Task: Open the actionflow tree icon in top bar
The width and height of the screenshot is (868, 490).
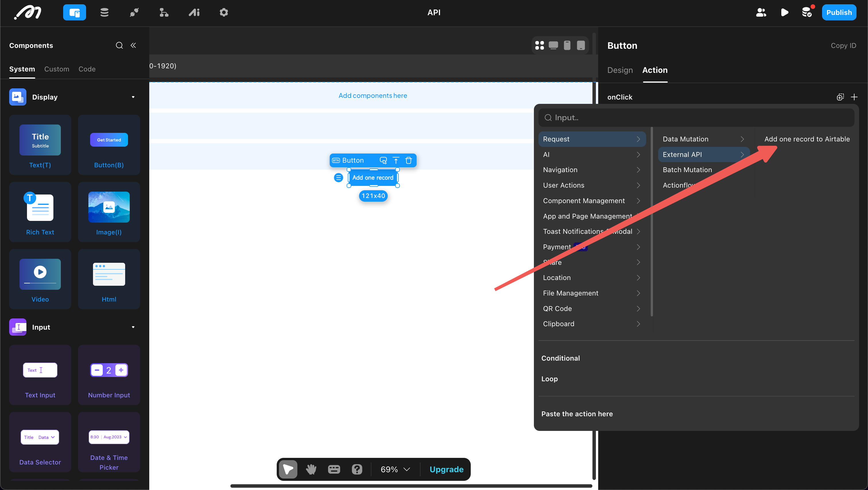Action: point(164,12)
